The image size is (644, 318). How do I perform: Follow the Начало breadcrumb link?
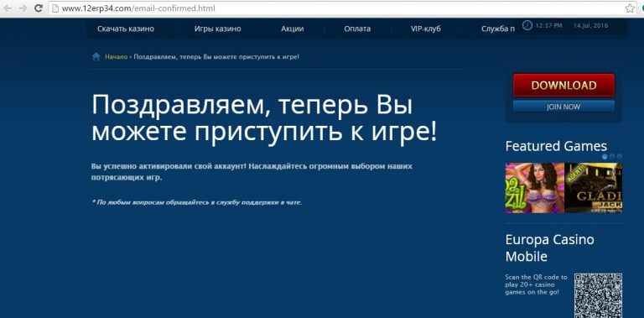(117, 57)
